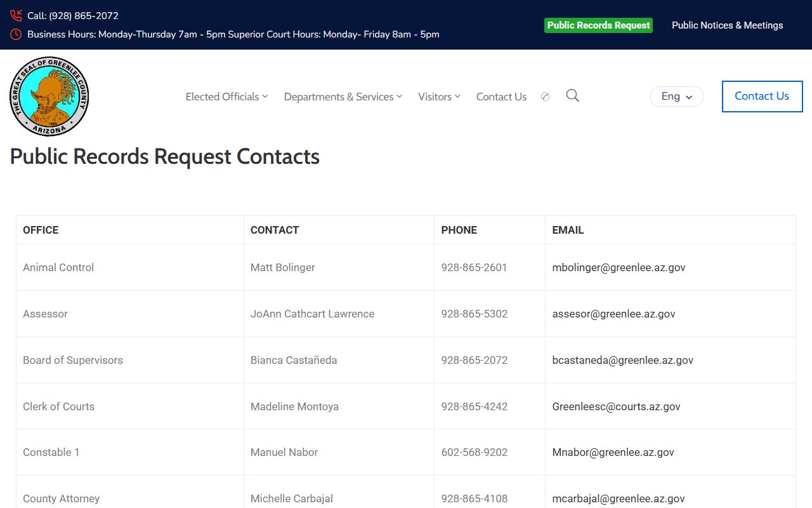
Task: Click phone number 928-865-4108
Action: click(x=475, y=498)
